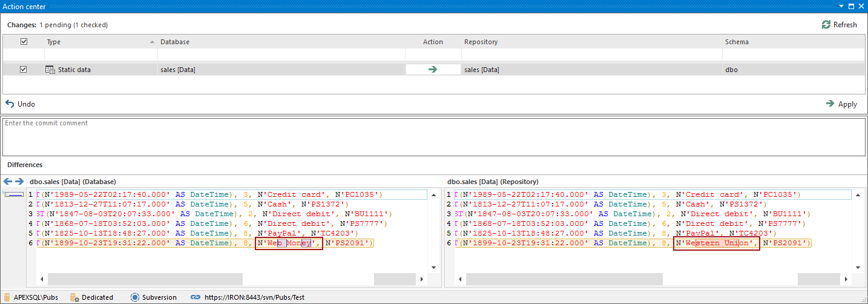Screen dimensions: 868x304
Task: Click the Apply arrow button
Action: 830,104
